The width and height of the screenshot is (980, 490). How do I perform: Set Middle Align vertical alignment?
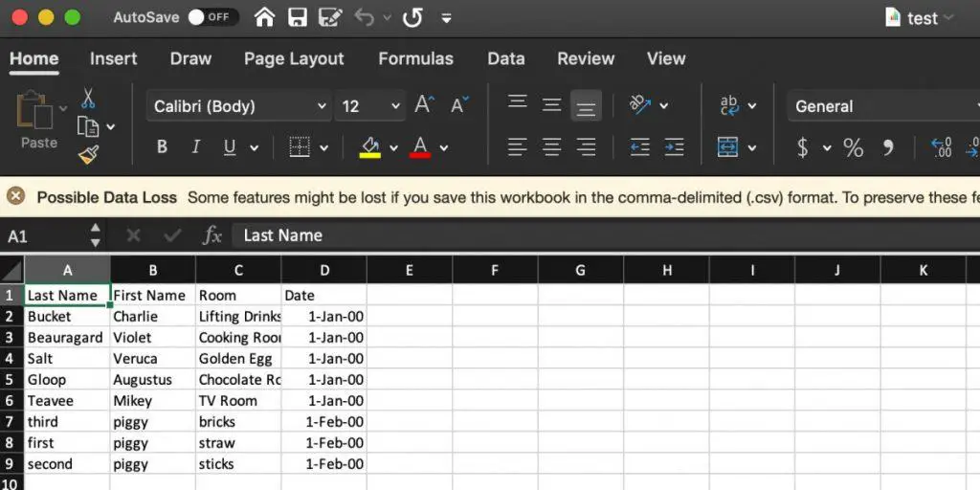coord(551,105)
